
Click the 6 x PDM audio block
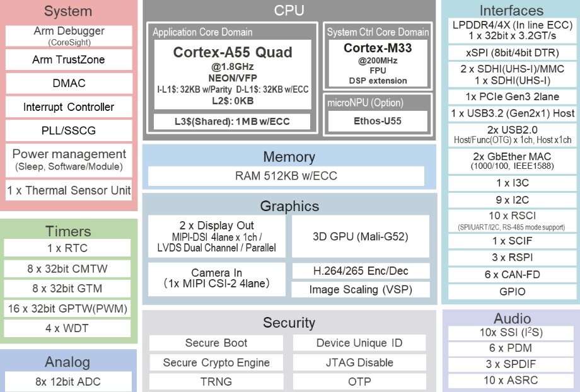(511, 349)
